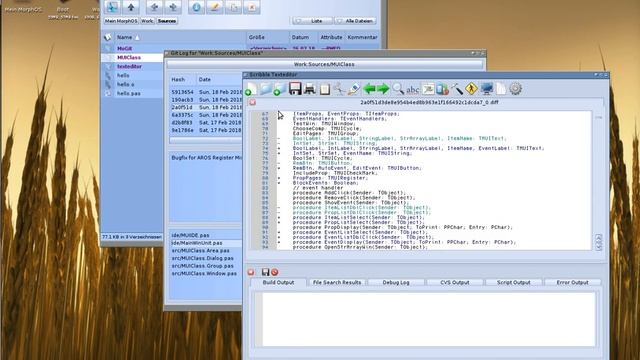Click the Work:Sources/MUIClass path field
Screen dimensions: 640x360
point(324,64)
